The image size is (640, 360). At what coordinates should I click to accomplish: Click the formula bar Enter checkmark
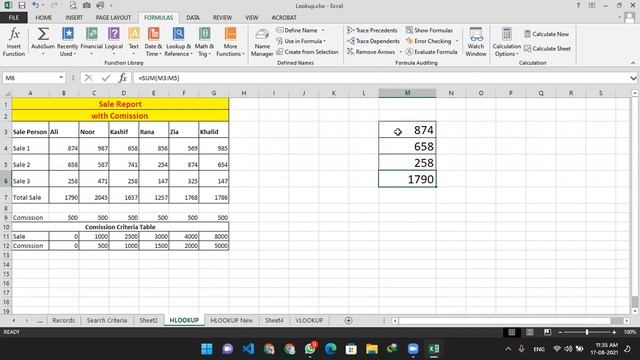(x=106, y=78)
